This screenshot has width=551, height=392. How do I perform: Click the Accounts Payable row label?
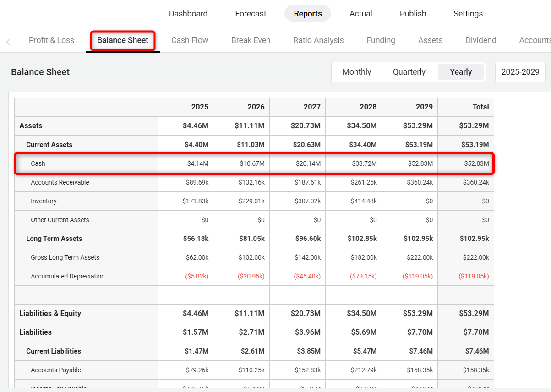(56, 370)
